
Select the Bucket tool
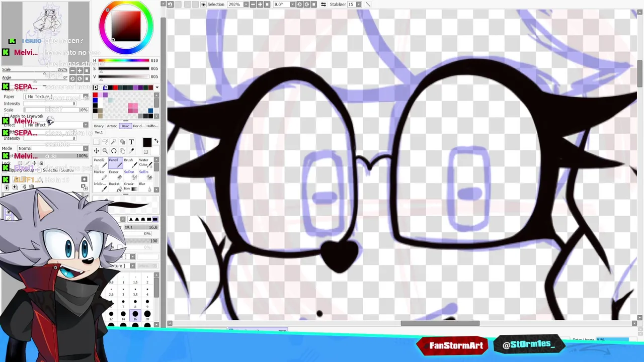click(x=116, y=187)
